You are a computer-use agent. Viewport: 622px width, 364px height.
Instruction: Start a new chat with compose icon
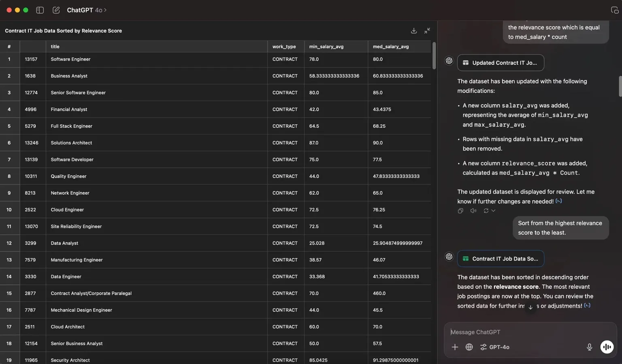(56, 10)
